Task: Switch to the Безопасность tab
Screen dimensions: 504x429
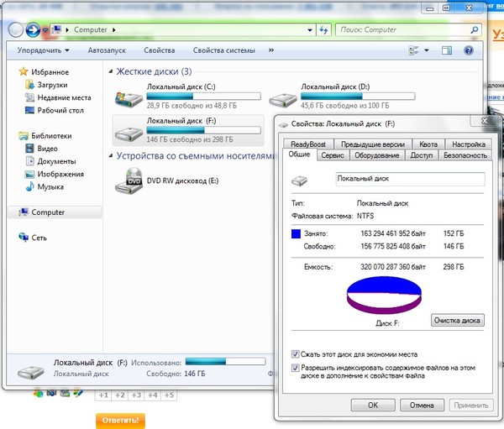Action: coord(465,155)
